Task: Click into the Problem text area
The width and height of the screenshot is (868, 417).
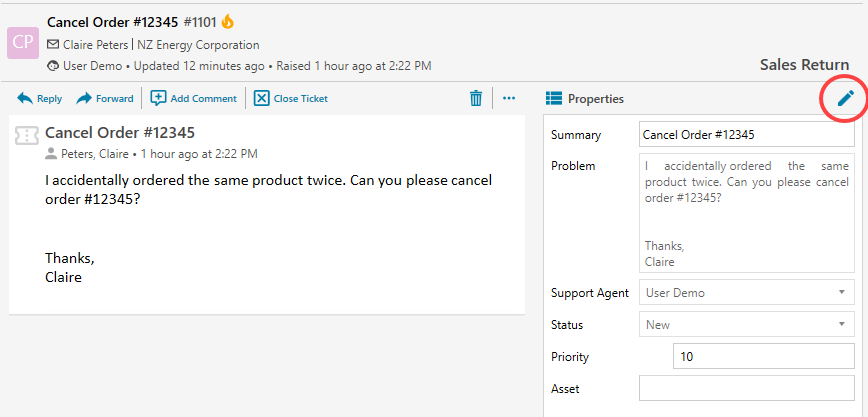Action: (x=746, y=212)
